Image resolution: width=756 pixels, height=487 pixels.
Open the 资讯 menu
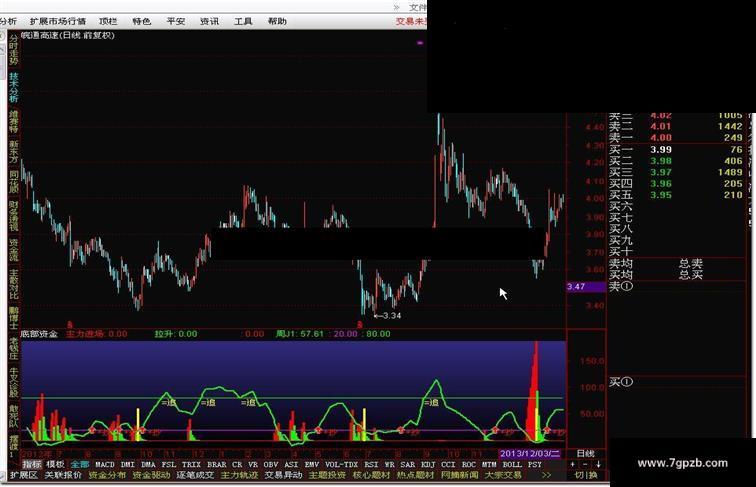coord(209,21)
